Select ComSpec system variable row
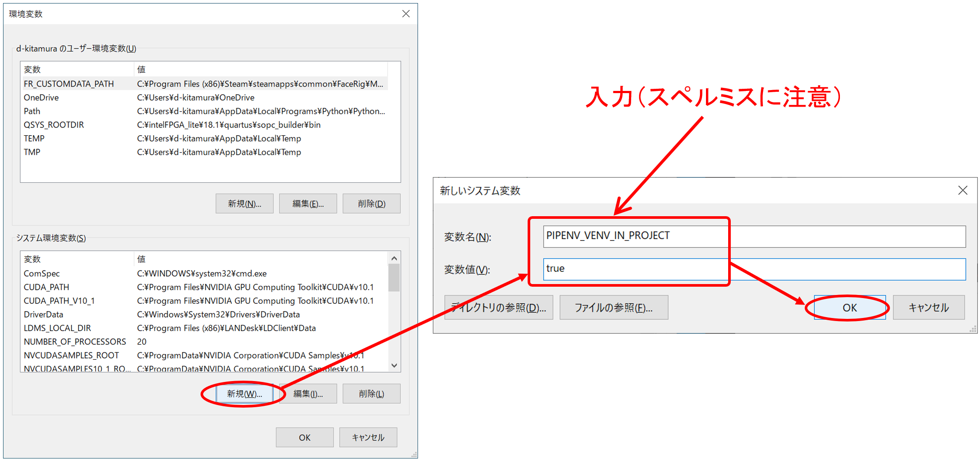The height and width of the screenshot is (462, 980). point(205,274)
